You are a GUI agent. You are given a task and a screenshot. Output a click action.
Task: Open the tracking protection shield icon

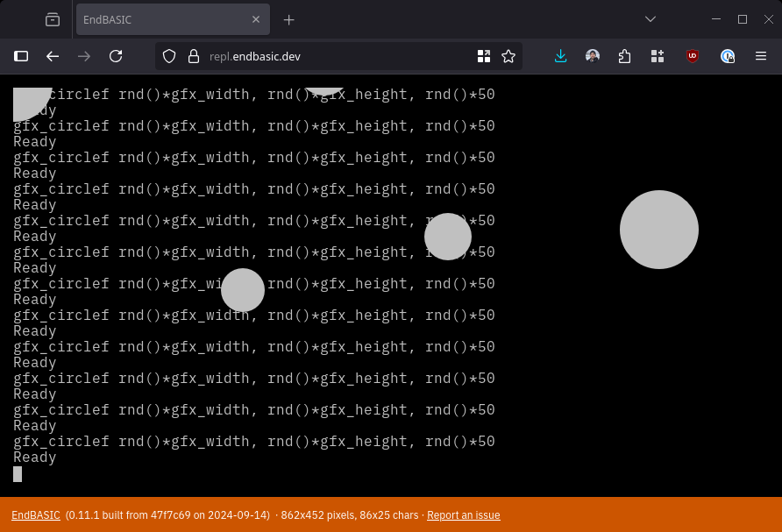(169, 56)
